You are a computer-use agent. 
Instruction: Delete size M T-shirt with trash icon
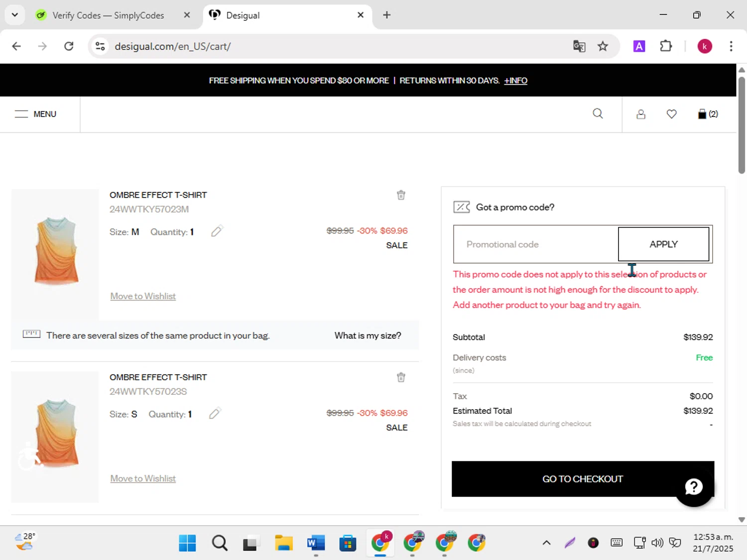[401, 195]
